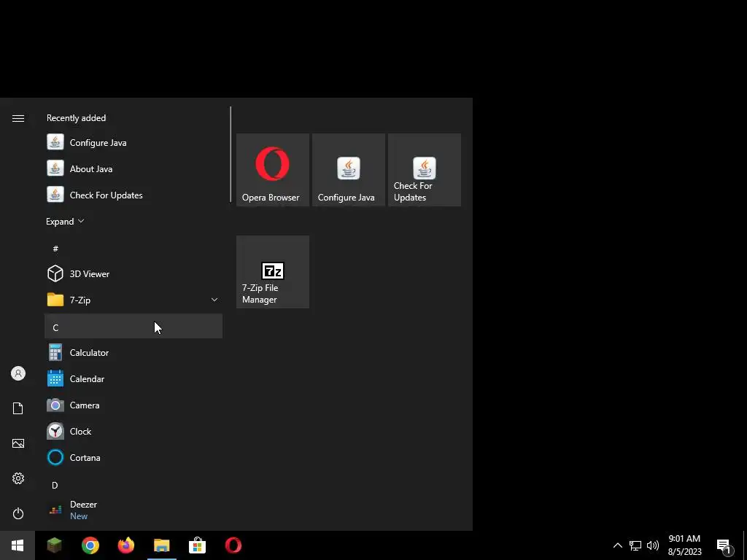
Task: Click the app list scrollbar
Action: 231,155
